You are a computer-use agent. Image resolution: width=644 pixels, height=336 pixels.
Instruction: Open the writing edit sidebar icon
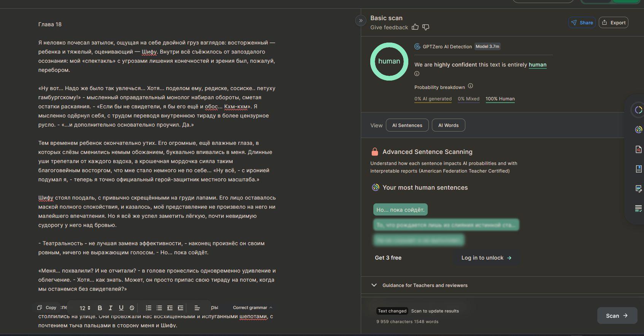(638, 189)
